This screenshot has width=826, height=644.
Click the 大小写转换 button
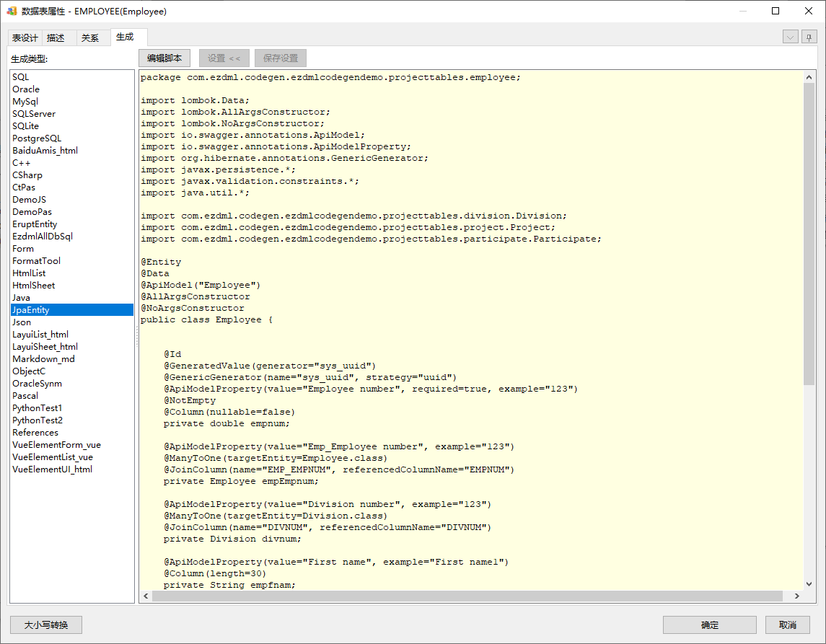click(x=46, y=625)
